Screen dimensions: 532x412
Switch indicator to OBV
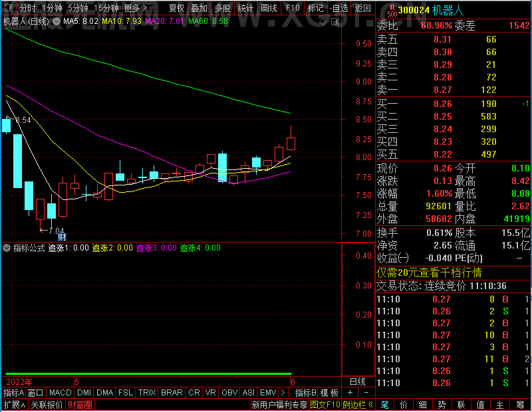[x=229, y=393]
